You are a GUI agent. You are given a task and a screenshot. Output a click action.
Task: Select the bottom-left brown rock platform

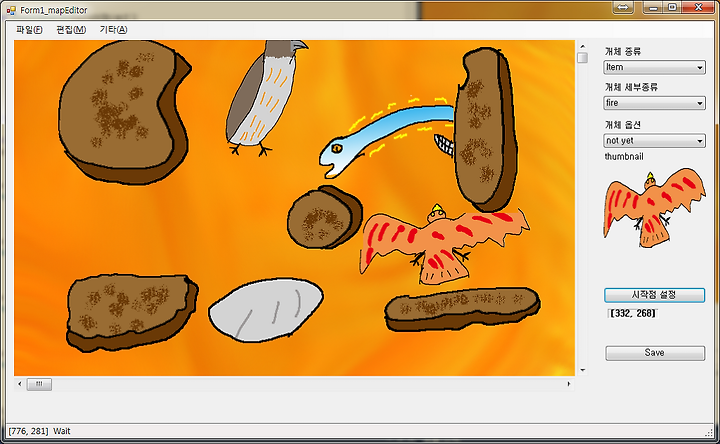tap(132, 312)
